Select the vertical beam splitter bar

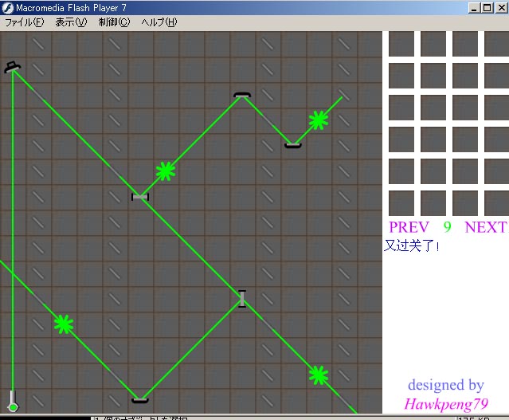pyautogui.click(x=242, y=299)
